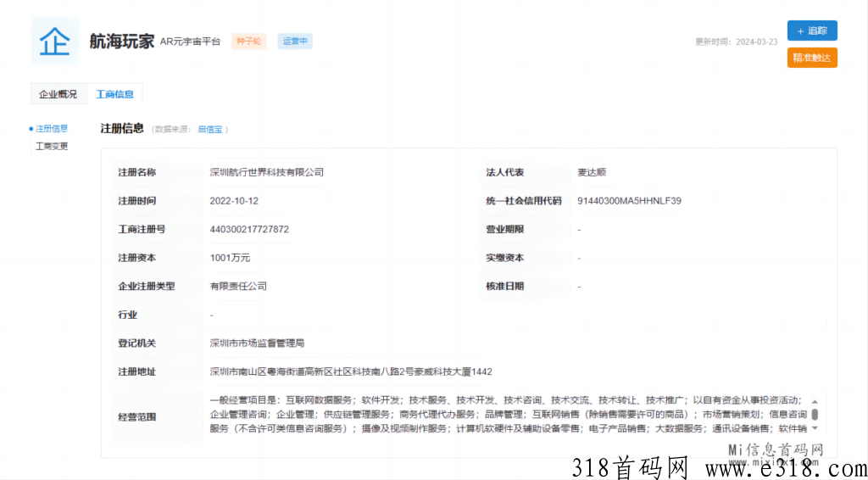This screenshot has width=868, height=480.
Task: Click the authority 深圳市市场监督管理局
Action: point(258,343)
